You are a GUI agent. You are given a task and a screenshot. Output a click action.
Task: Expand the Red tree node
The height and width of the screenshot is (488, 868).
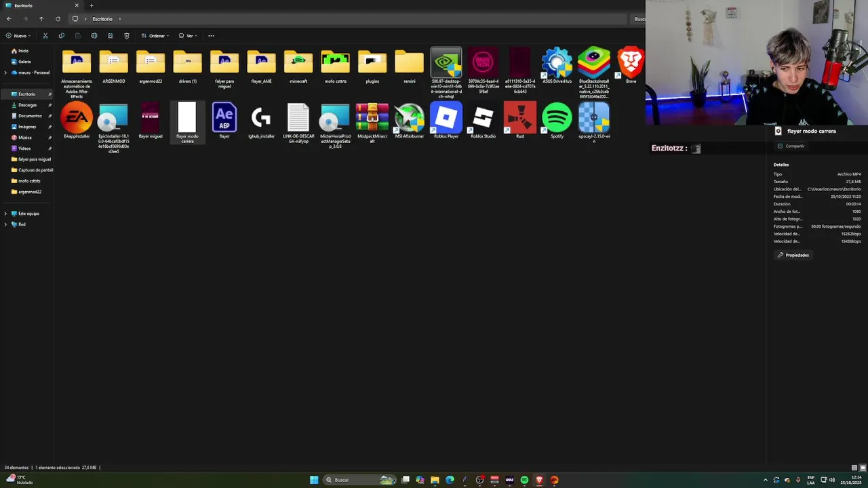click(x=5, y=224)
